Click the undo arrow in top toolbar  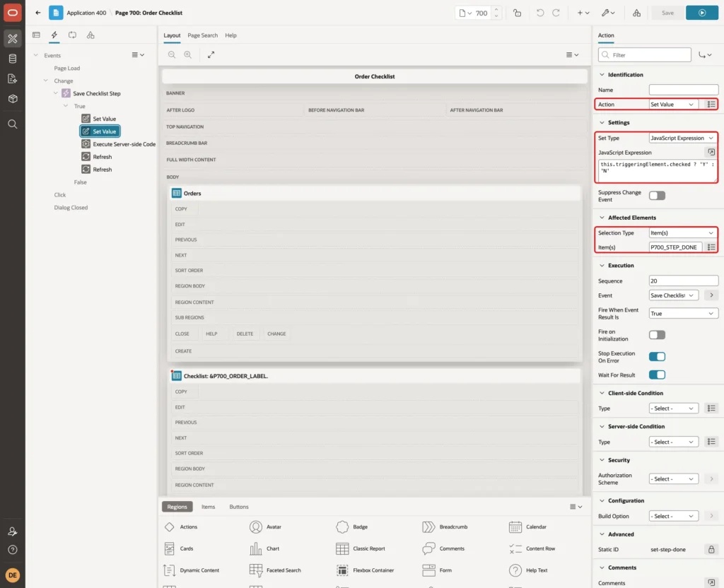(x=539, y=13)
